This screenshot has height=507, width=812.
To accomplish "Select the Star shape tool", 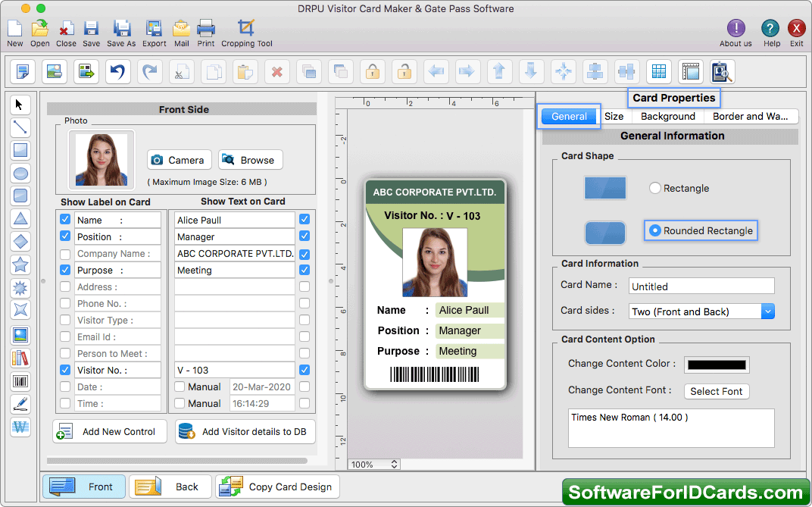I will [20, 264].
